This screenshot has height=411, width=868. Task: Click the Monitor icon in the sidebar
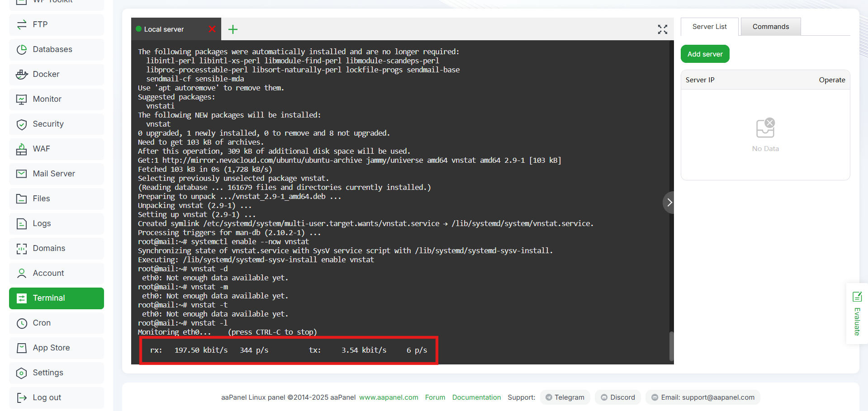coord(22,99)
